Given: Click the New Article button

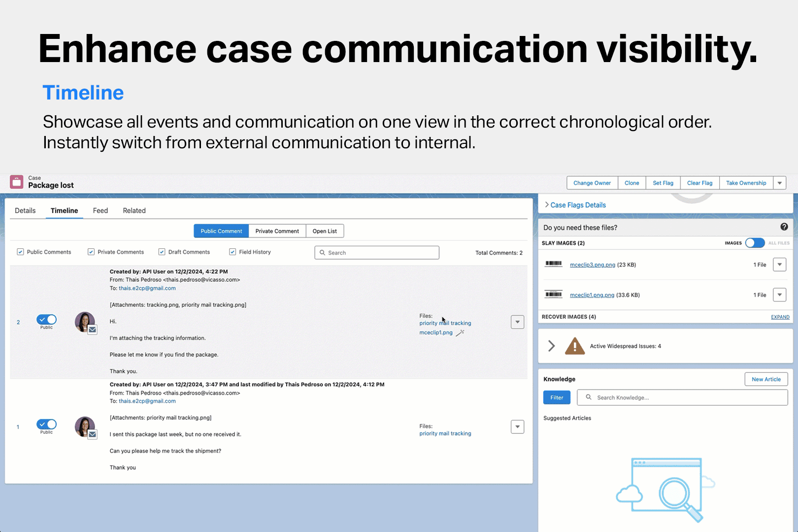Looking at the screenshot, I should (x=766, y=379).
